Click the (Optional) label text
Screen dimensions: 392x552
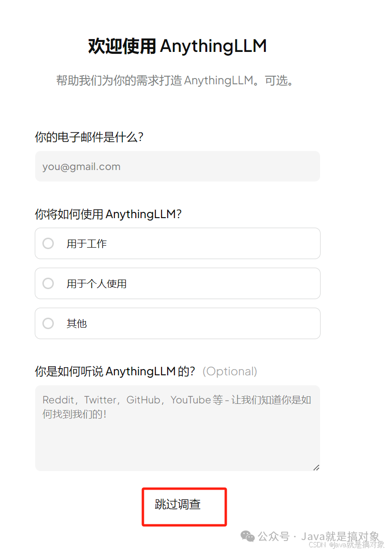point(230,371)
